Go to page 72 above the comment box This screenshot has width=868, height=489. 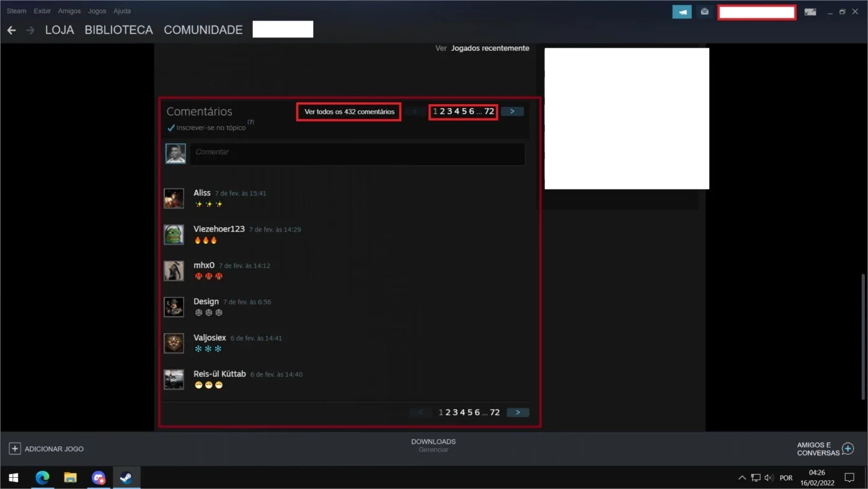tap(489, 112)
